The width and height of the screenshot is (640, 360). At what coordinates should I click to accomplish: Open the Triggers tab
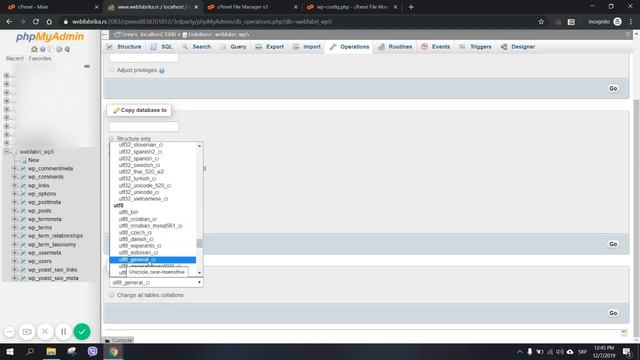click(x=476, y=47)
